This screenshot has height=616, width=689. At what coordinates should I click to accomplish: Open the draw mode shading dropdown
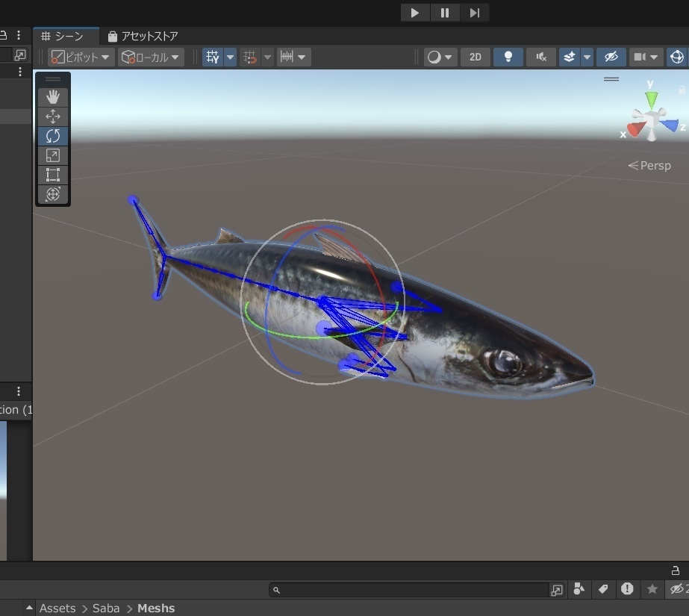click(x=440, y=57)
